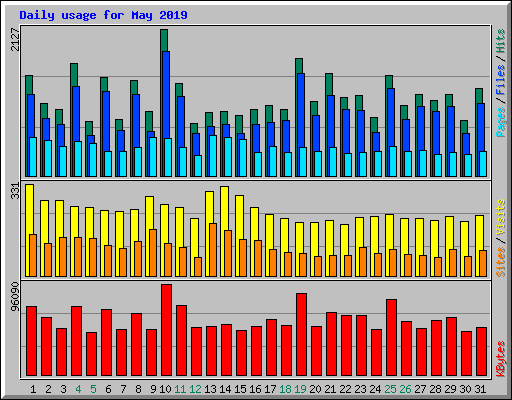The width and height of the screenshot is (512, 400).
Task: Click day 25 on the x-axis
Action: point(390,389)
